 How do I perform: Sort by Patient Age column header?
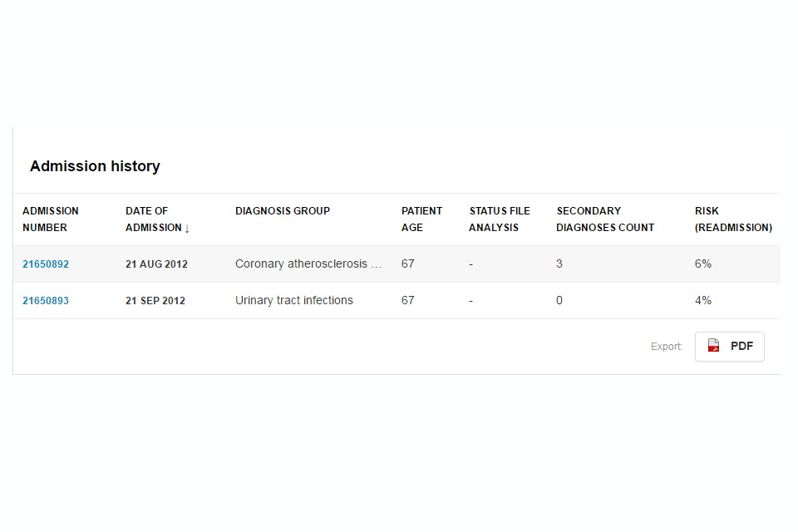tap(421, 219)
